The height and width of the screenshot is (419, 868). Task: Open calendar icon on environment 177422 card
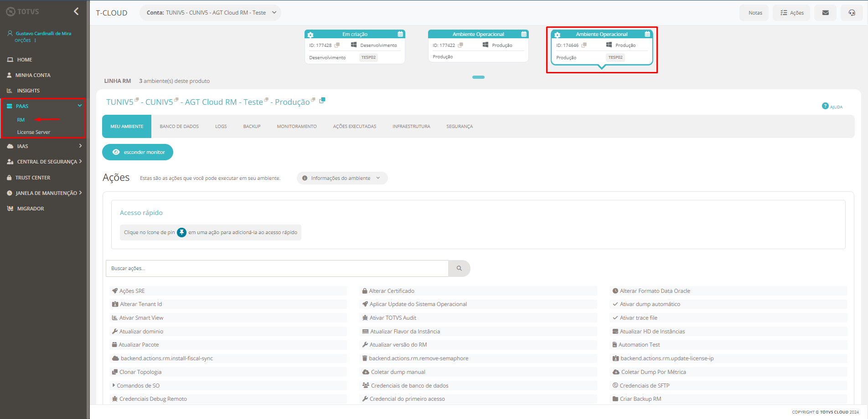point(524,34)
